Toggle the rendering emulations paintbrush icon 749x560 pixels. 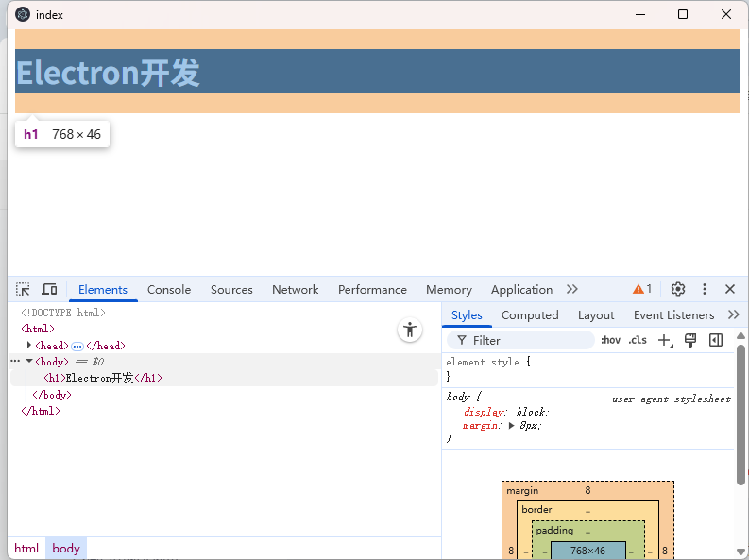690,340
